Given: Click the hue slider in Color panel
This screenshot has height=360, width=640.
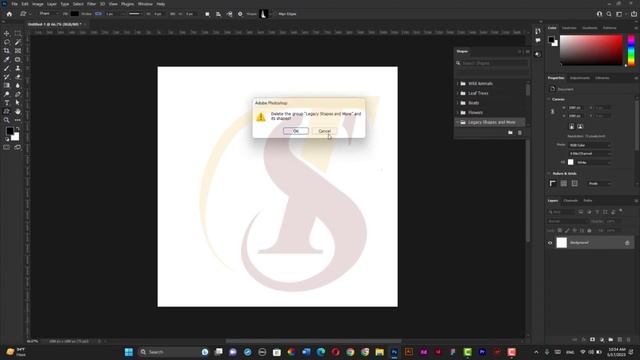Looking at the screenshot, I should pyautogui.click(x=631, y=50).
